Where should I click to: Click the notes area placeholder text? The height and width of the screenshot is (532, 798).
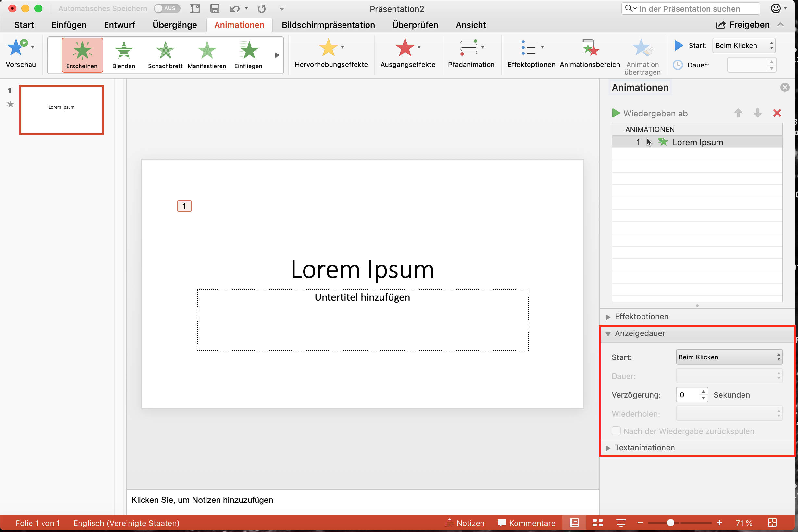coord(202,500)
